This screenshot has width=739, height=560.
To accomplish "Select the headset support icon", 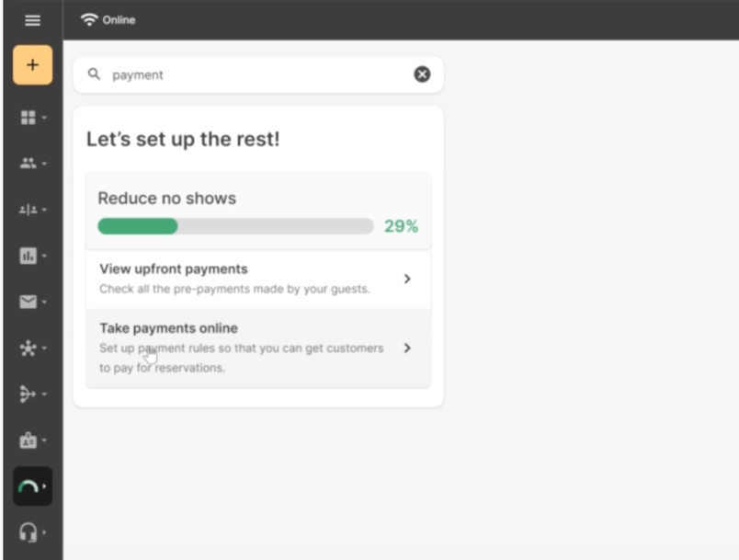I will click(x=29, y=532).
